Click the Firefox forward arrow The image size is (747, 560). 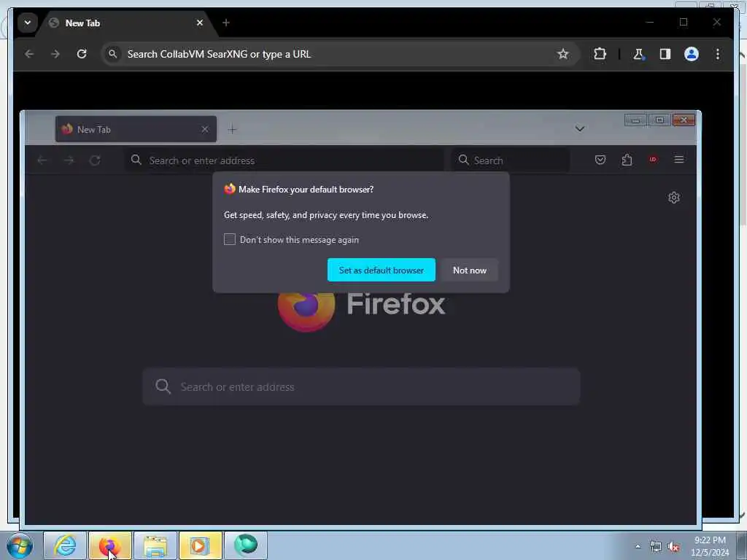[x=69, y=160]
